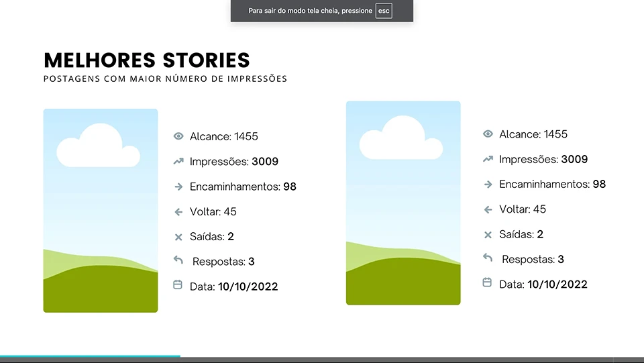Click the right arrow icon beside left Encaminhamentos
Image resolution: width=644 pixels, height=363 pixels.
tap(178, 187)
